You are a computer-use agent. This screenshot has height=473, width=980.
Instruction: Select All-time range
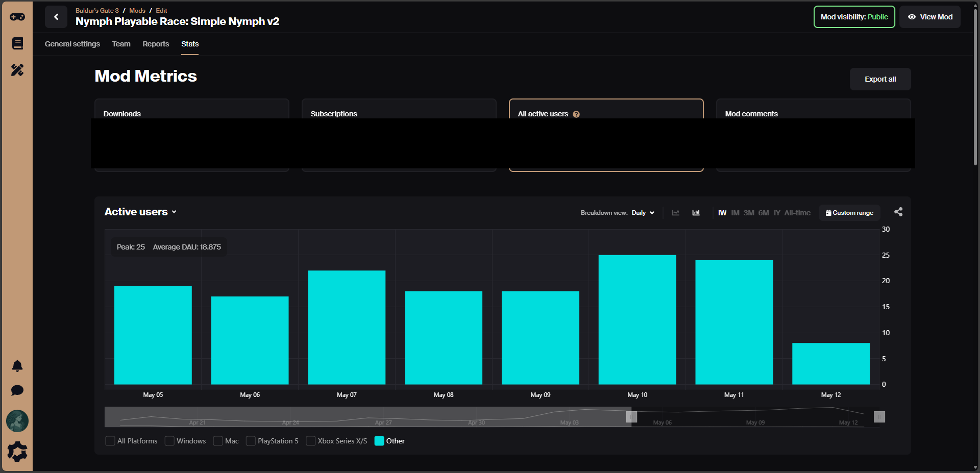pyautogui.click(x=797, y=213)
